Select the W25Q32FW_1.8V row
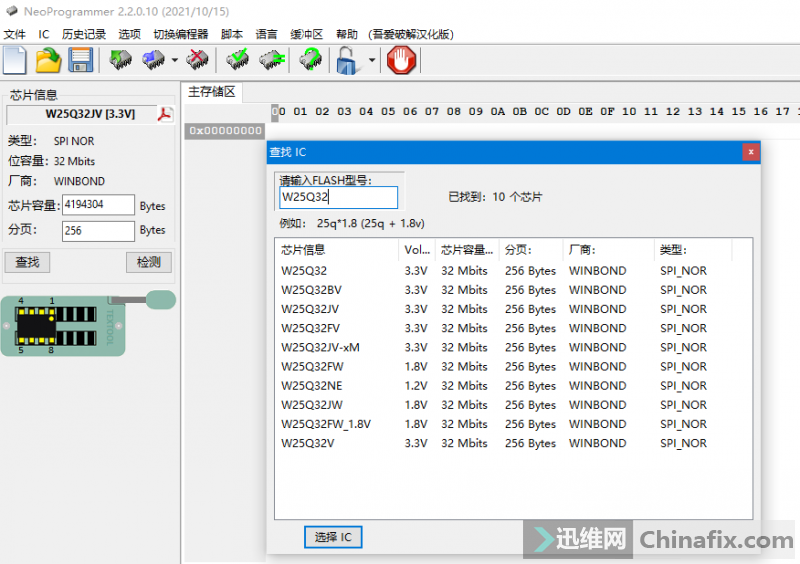The height and width of the screenshot is (564, 800). (513, 424)
